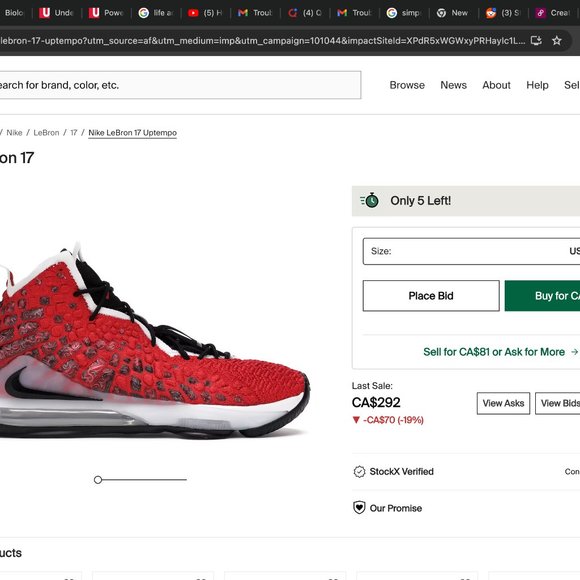This screenshot has width=580, height=580.
Task: Open the first Gmail Trout tab
Action: (255, 13)
